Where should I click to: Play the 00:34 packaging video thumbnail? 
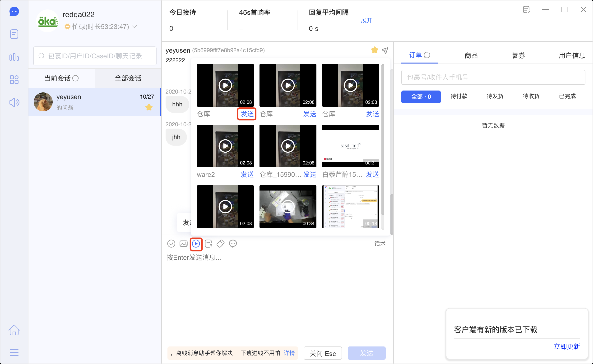(288, 206)
